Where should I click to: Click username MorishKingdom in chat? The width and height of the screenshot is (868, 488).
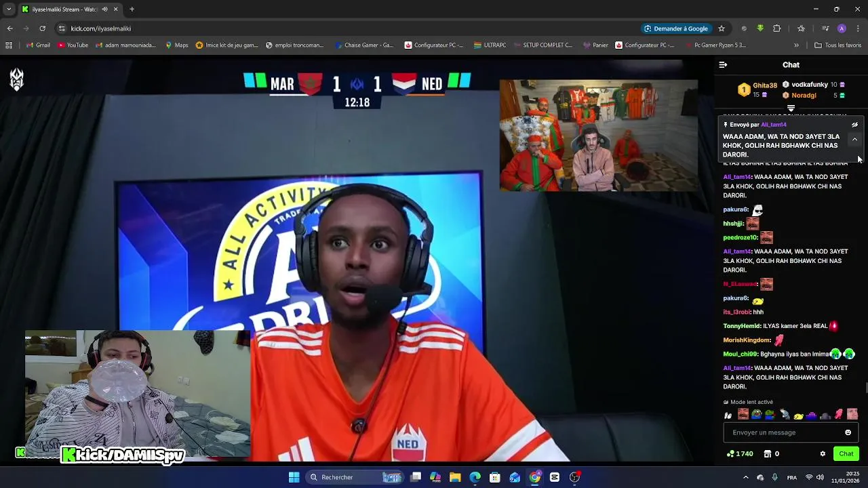747,340
